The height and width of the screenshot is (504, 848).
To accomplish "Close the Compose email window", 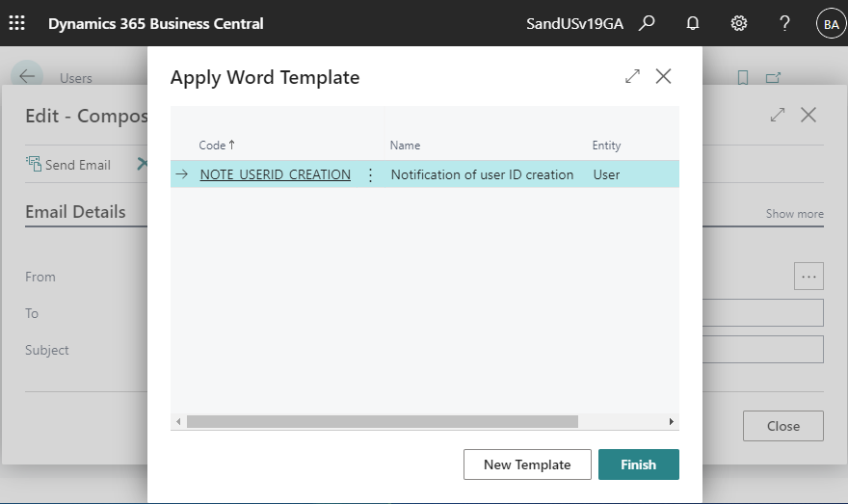I will point(808,115).
